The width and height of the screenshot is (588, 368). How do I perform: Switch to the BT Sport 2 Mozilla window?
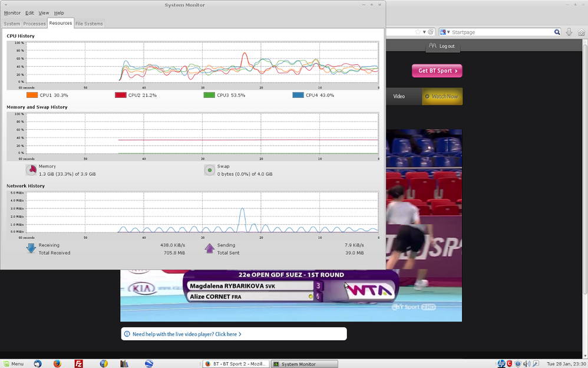(x=236, y=364)
